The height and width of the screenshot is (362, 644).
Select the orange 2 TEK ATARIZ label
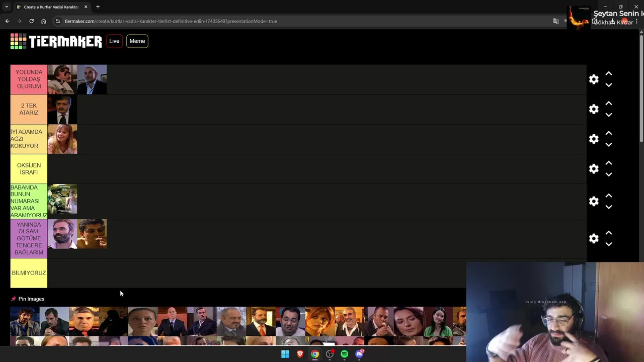(29, 109)
